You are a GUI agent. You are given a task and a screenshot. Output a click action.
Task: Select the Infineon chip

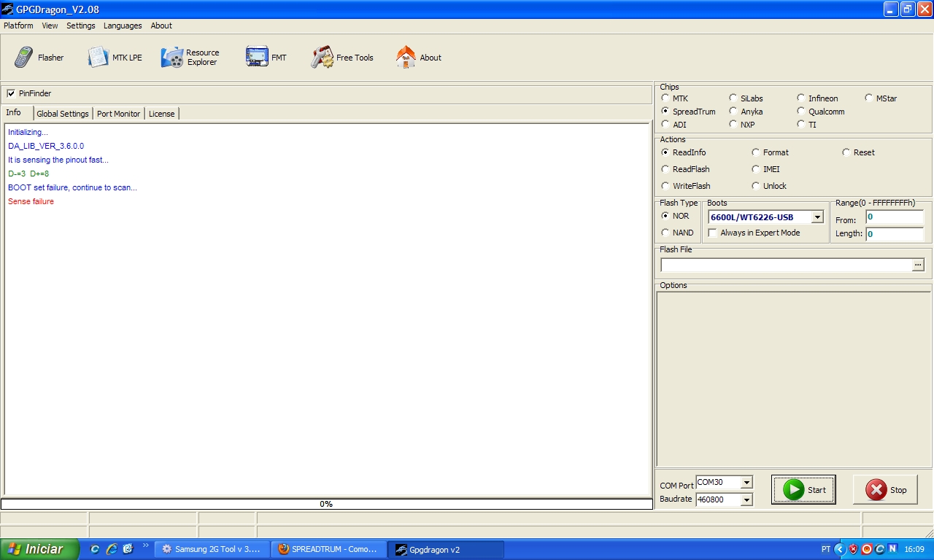click(x=801, y=98)
